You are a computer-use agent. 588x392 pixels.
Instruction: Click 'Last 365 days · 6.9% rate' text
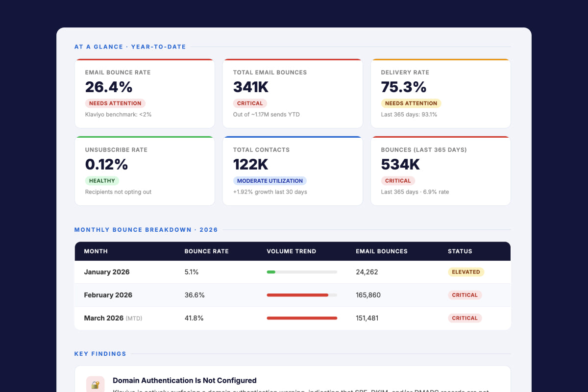point(415,192)
